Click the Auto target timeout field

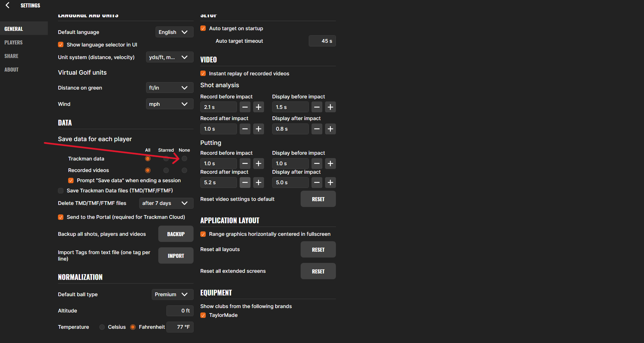322,41
